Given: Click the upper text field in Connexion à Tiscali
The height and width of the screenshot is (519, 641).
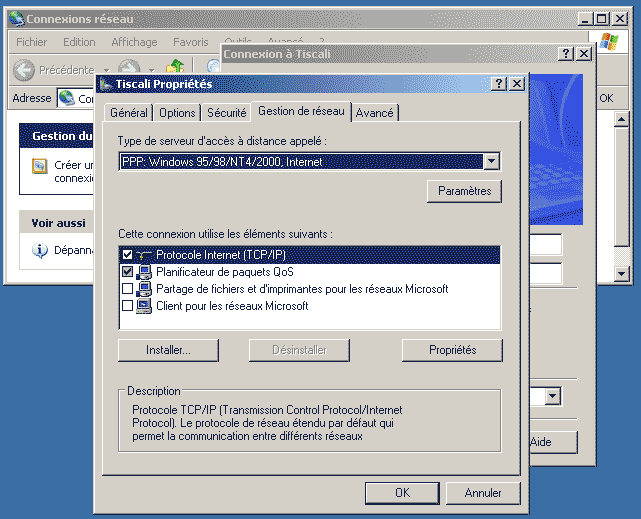Looking at the screenshot, I should pos(546,244).
